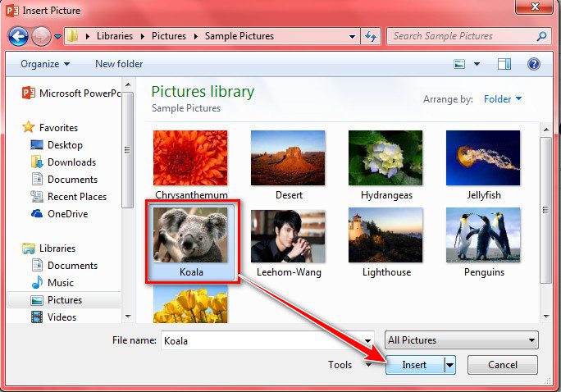Image resolution: width=561 pixels, height=392 pixels.
Task: Click the folder icon in address bar
Action: pyautogui.click(x=73, y=36)
